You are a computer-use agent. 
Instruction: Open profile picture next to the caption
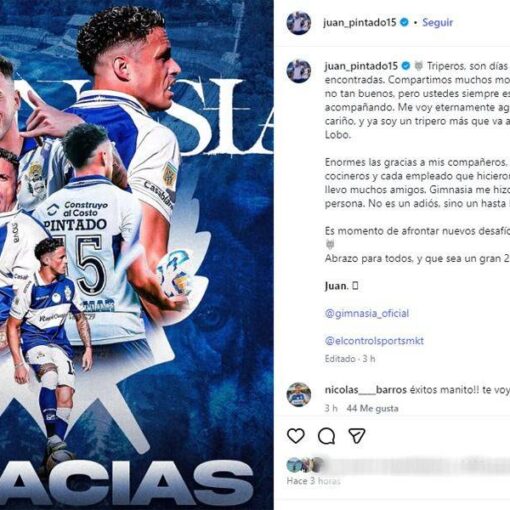(299, 71)
